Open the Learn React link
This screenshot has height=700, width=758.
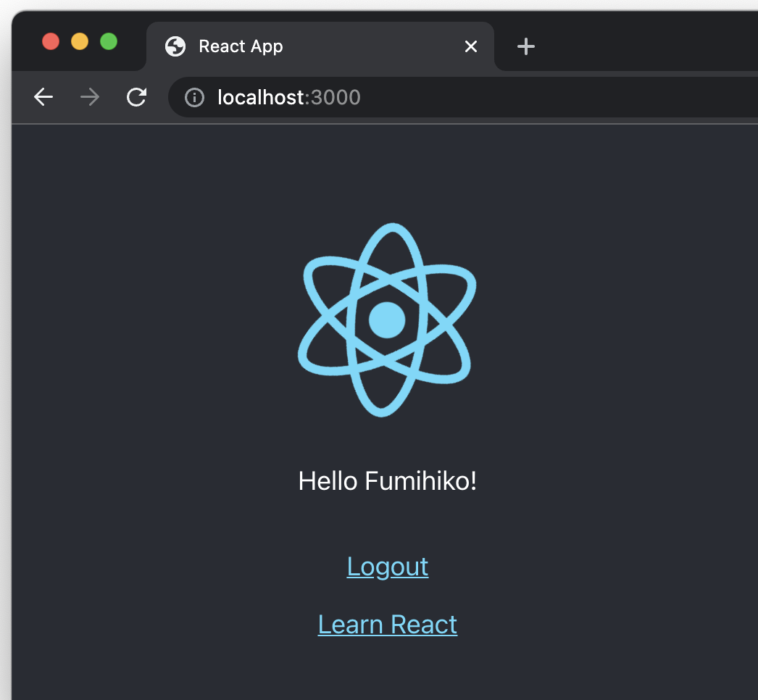[387, 625]
